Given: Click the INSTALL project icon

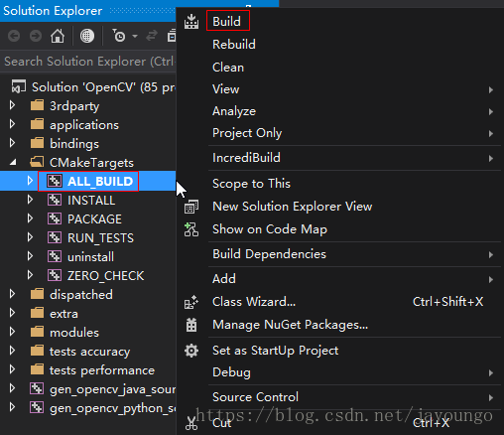Looking at the screenshot, I should point(55,200).
